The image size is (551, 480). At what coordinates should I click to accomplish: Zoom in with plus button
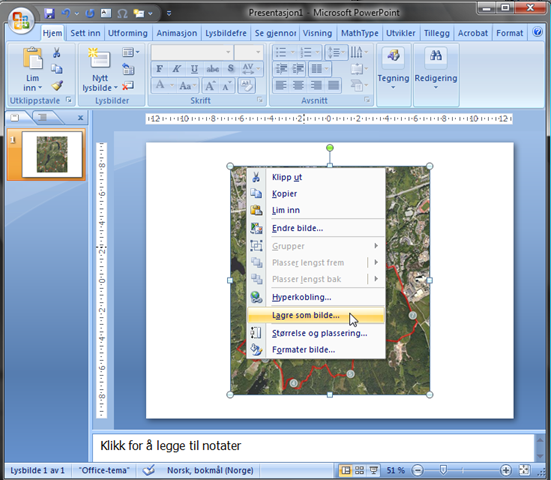coord(506,470)
